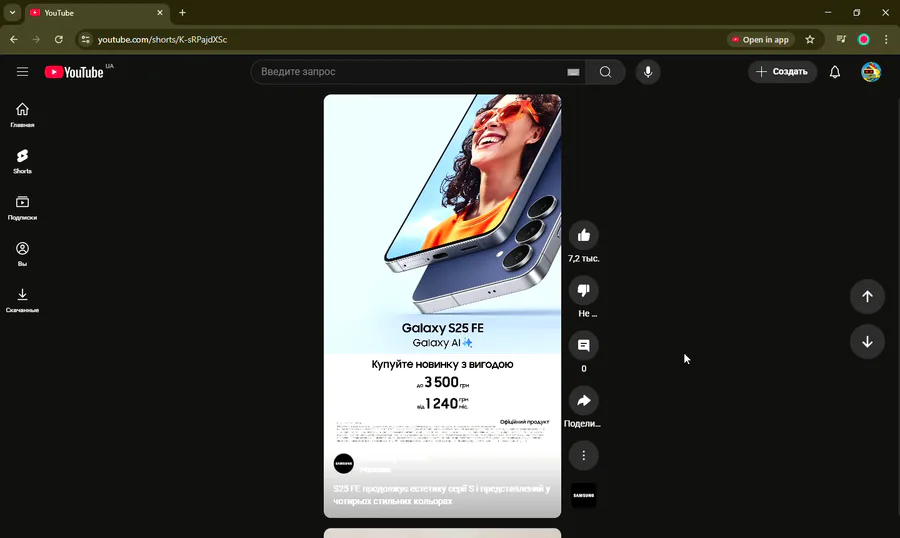
Task: Go to the YouTube logo home page
Action: click(74, 72)
